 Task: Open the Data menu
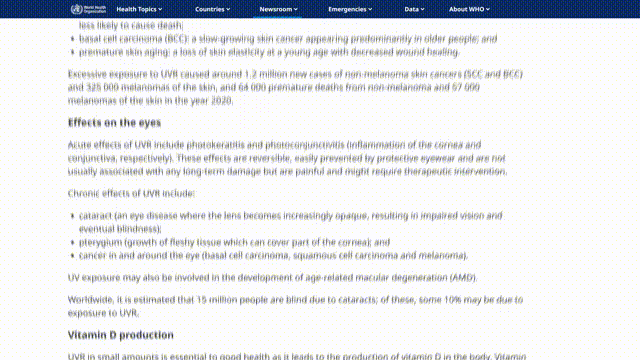tap(414, 9)
